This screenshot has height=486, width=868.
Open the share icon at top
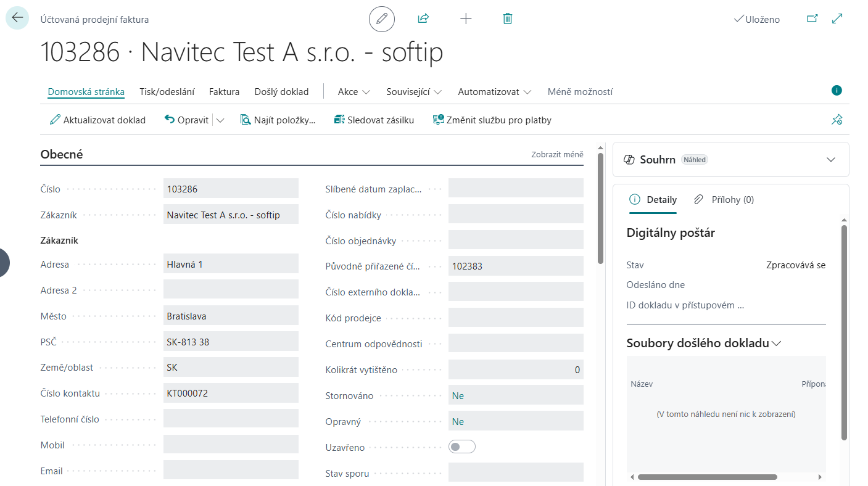[423, 19]
